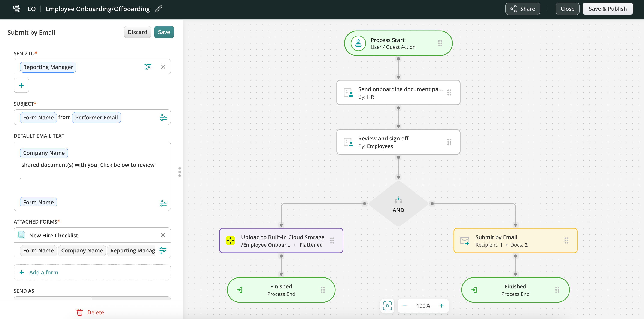Image resolution: width=644 pixels, height=319 pixels.
Task: Remove the New Hire Checklist attached form
Action: tap(163, 235)
